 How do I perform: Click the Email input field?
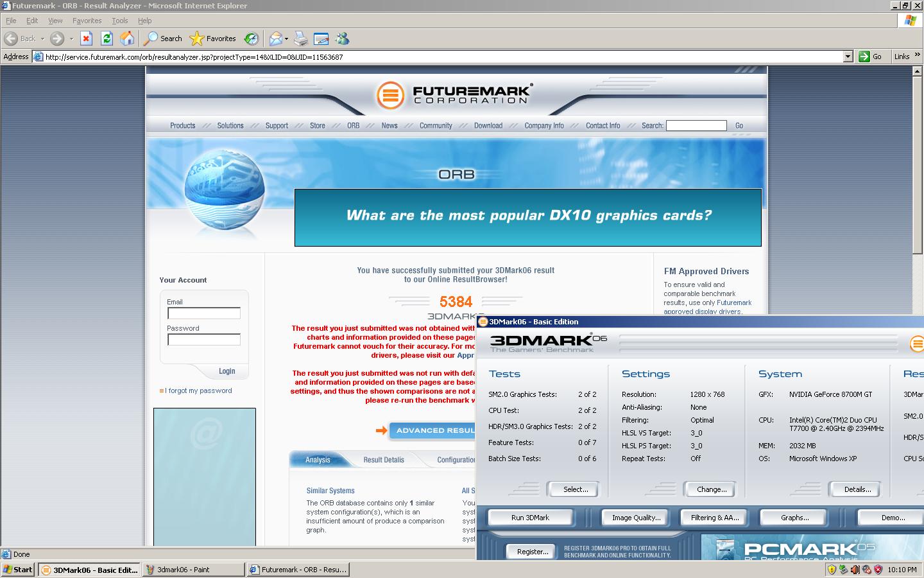204,313
